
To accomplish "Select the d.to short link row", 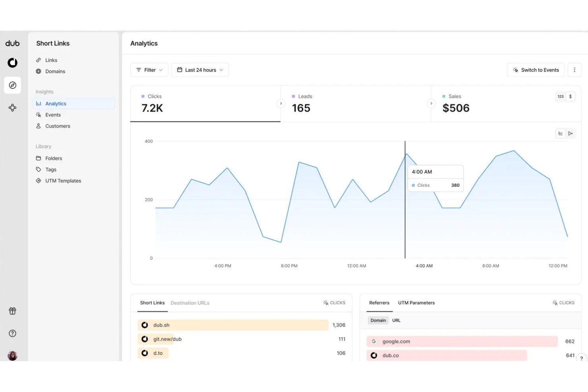I will (242, 353).
